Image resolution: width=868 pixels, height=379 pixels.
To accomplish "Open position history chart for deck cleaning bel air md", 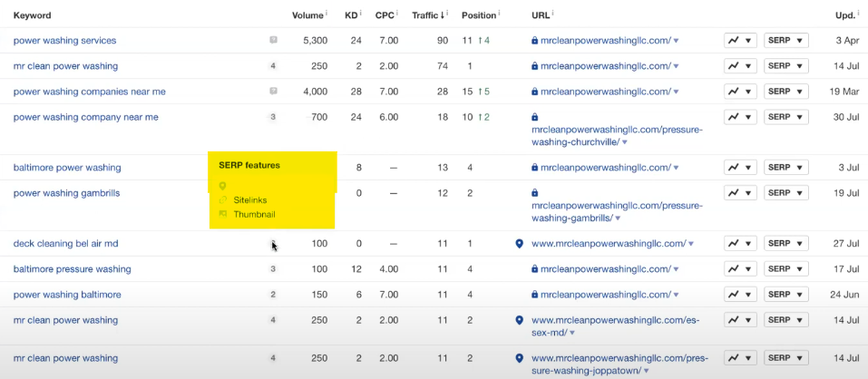I will tap(740, 243).
